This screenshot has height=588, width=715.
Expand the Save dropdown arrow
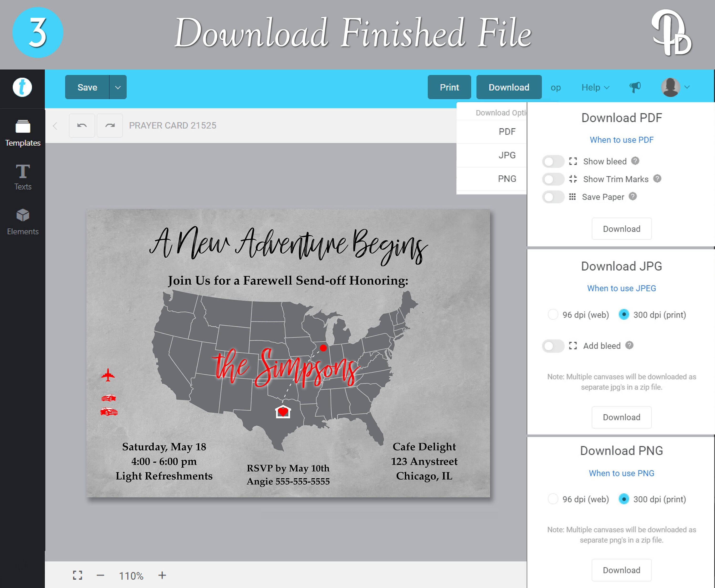coord(118,87)
